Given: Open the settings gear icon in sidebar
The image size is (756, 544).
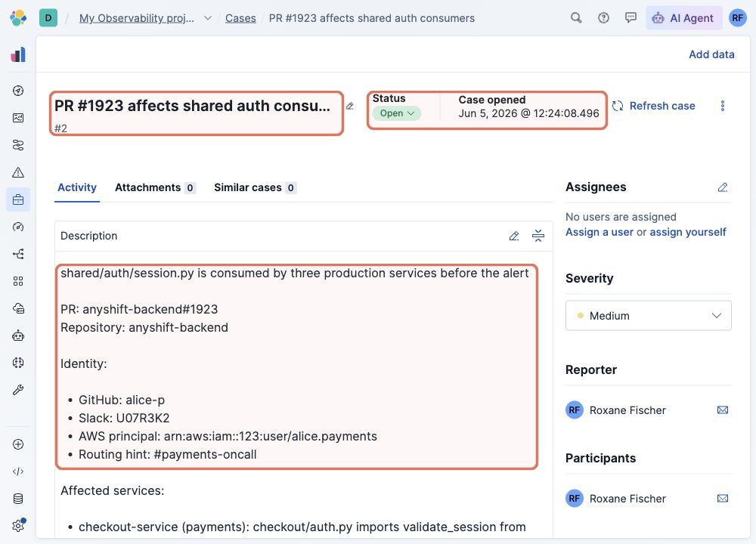Looking at the screenshot, I should (x=18, y=525).
